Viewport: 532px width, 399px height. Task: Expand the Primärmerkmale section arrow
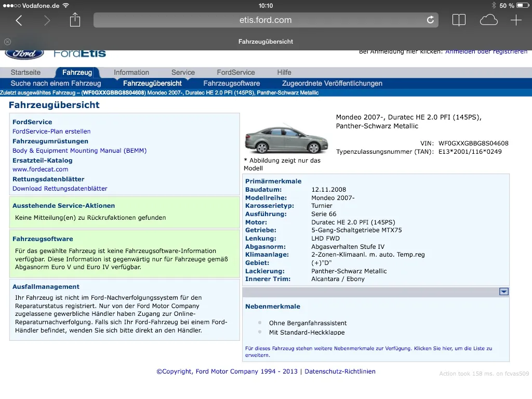tap(503, 291)
